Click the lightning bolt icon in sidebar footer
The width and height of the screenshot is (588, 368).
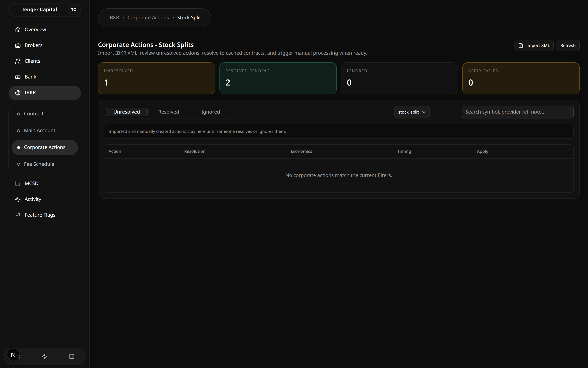(x=44, y=356)
